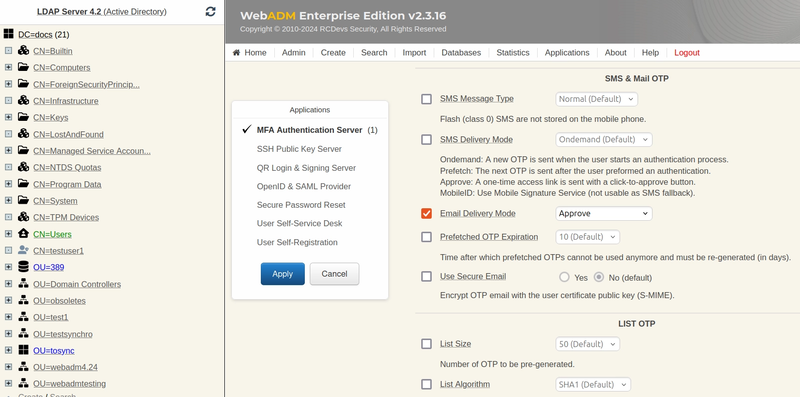Uncheck the Email Delivery Mode checkbox
800x397 pixels.
point(427,213)
